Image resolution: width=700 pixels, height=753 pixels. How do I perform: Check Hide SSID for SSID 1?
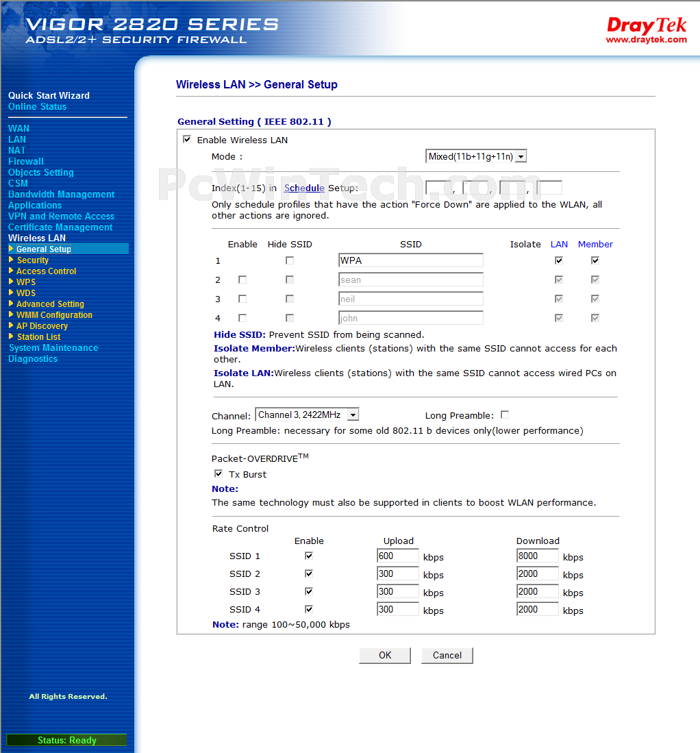pos(290,260)
